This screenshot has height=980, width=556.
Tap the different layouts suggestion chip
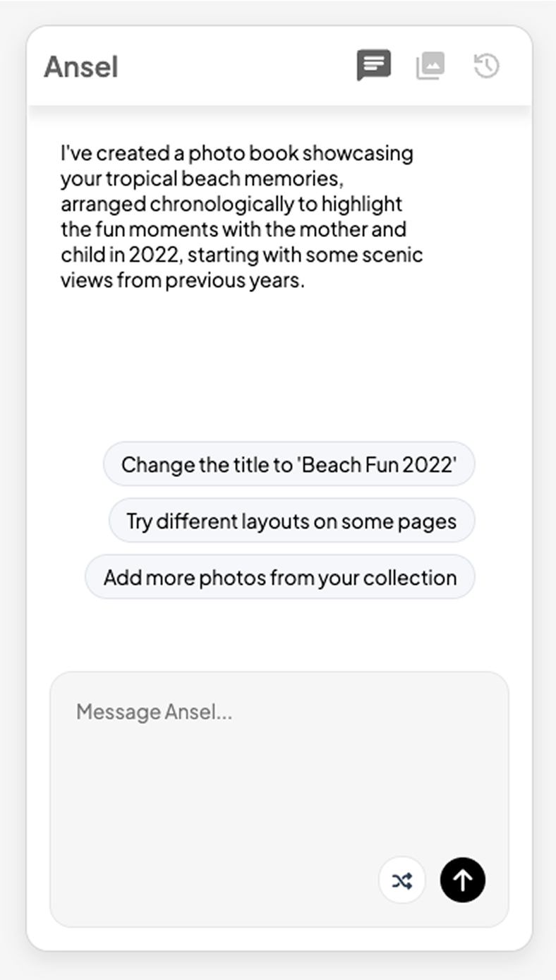click(291, 521)
